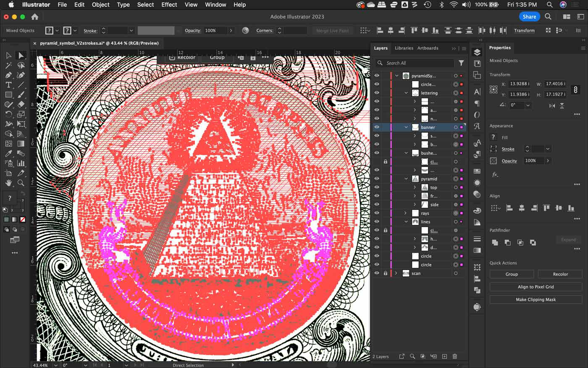Click Transform link in control bar
This screenshot has height=368, width=588.
coord(524,30)
